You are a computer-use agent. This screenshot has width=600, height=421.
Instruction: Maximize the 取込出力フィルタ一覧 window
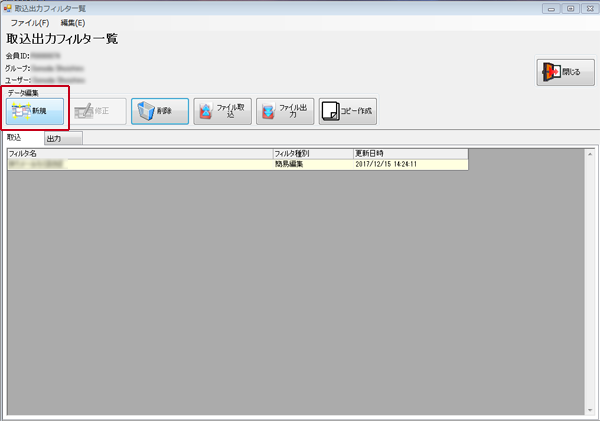point(569,8)
